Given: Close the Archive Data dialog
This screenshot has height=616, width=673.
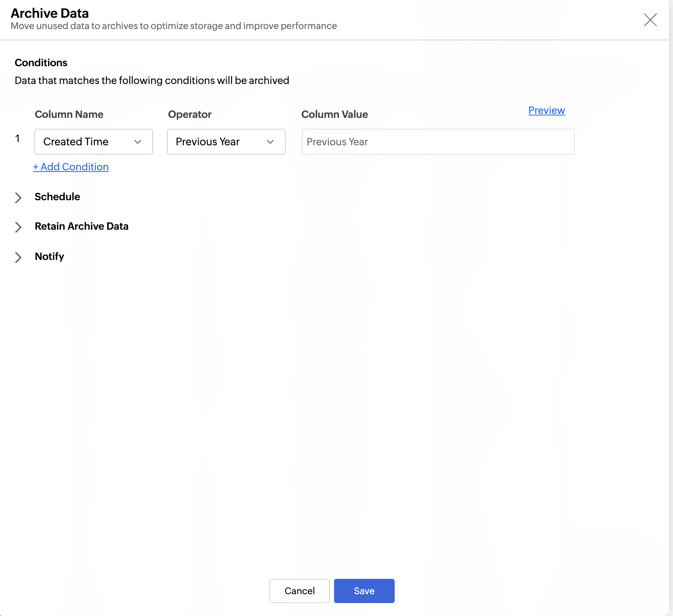Looking at the screenshot, I should [650, 20].
